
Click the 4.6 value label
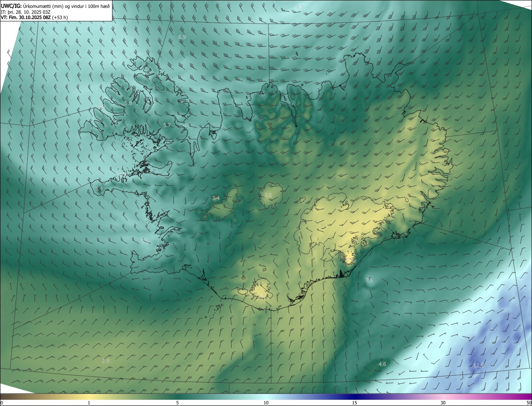coord(382,364)
